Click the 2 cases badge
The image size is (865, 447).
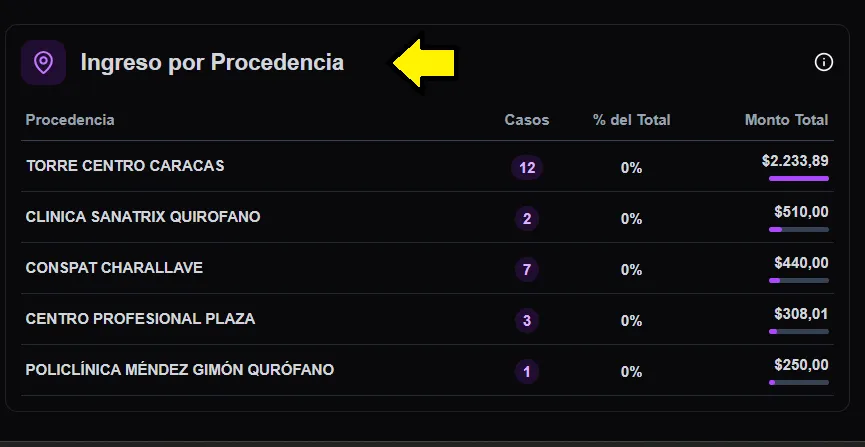[x=527, y=219]
